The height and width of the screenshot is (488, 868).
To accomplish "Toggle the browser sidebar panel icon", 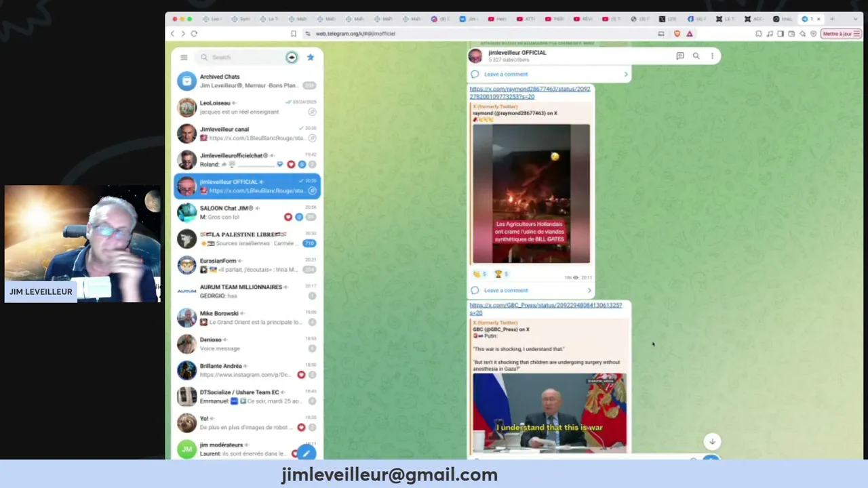I will tap(781, 34).
